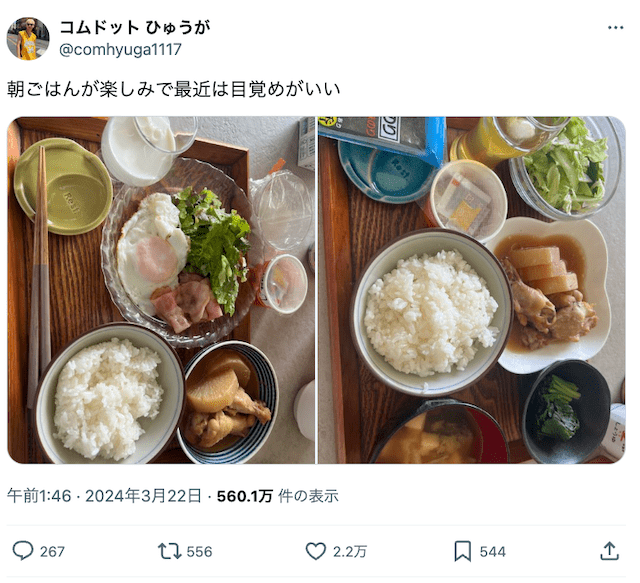Image resolution: width=640 pixels, height=583 pixels.
Task: Click the 267 replies count
Action: tap(52, 552)
